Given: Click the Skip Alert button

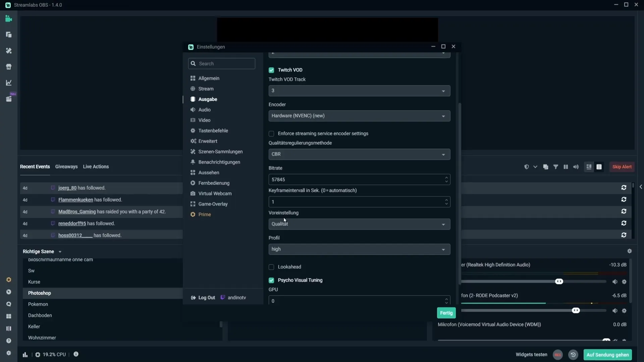Looking at the screenshot, I should (622, 167).
